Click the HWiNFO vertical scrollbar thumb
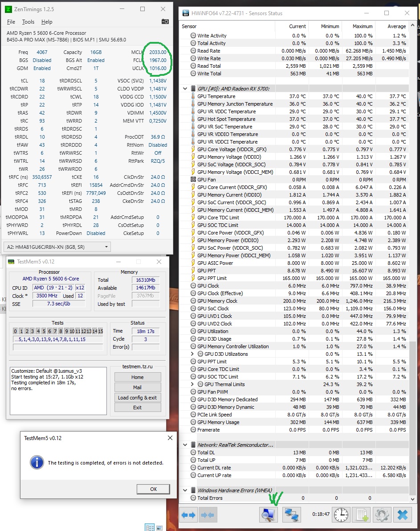The image size is (420, 531). point(412,418)
